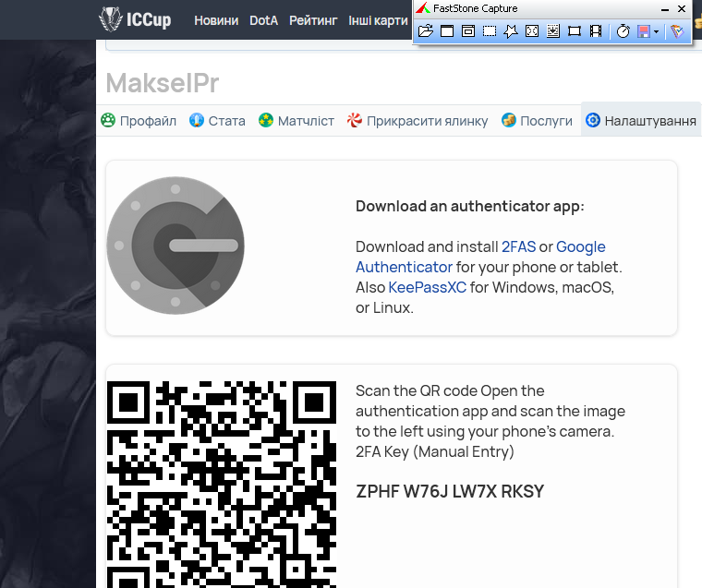Viewport: 702px width, 588px height.
Task: Open the Рейтинг menu
Action: tap(313, 20)
